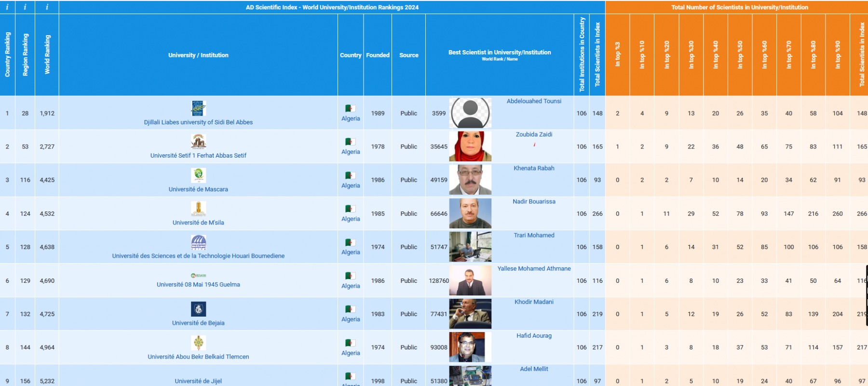The image size is (868, 386).
Task: Click Algeria flag in Tlemcen row
Action: click(x=350, y=343)
